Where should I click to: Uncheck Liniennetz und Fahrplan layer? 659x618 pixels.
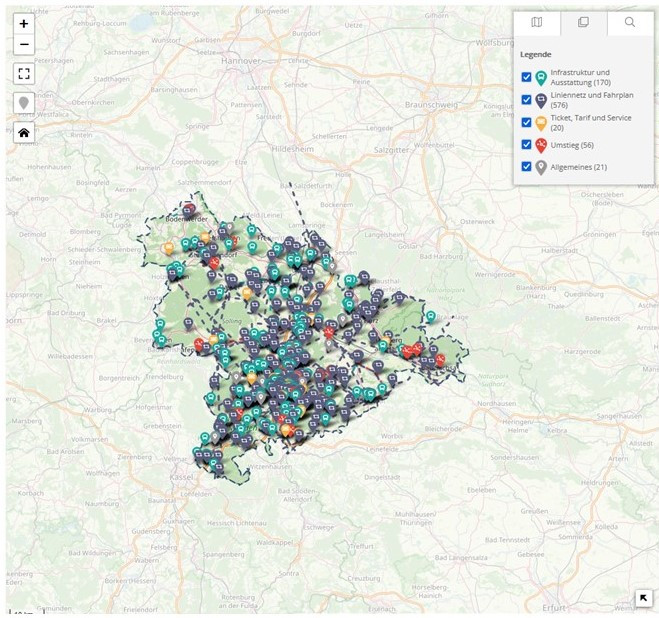coord(526,100)
